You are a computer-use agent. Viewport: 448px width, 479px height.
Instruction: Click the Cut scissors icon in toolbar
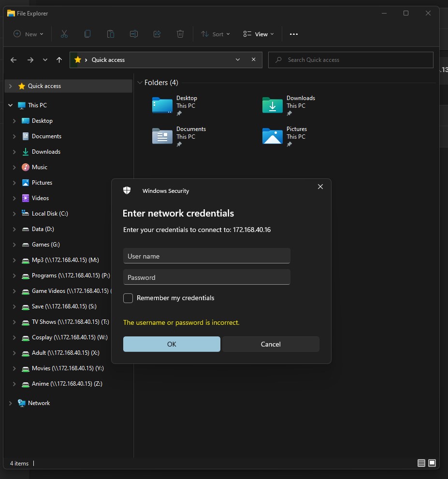[64, 34]
